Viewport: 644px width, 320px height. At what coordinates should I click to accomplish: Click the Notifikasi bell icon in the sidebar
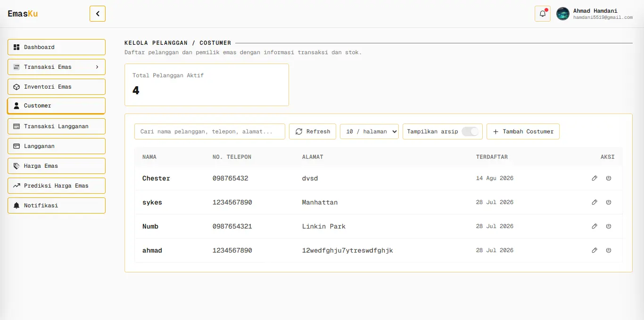(x=17, y=205)
